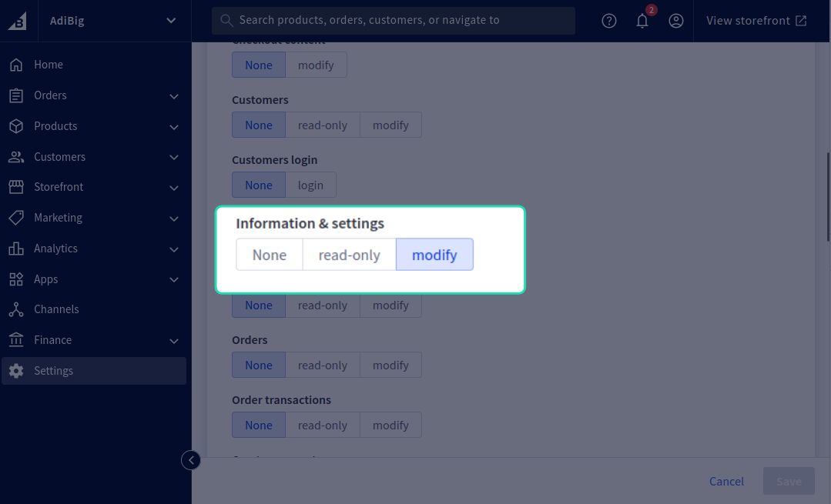
Task: Expand the Orders menu chevron
Action: (x=174, y=96)
